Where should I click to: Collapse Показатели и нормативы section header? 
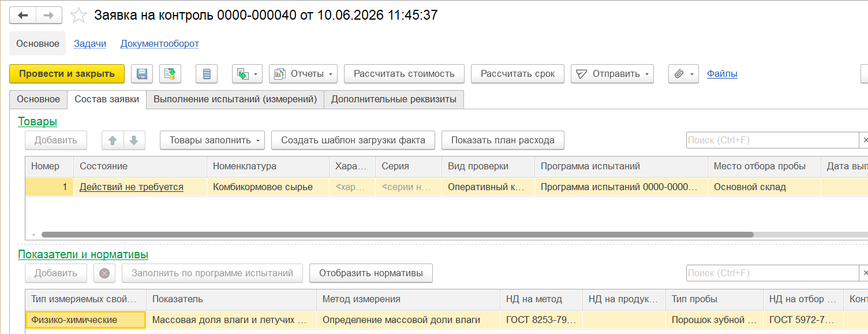(83, 255)
